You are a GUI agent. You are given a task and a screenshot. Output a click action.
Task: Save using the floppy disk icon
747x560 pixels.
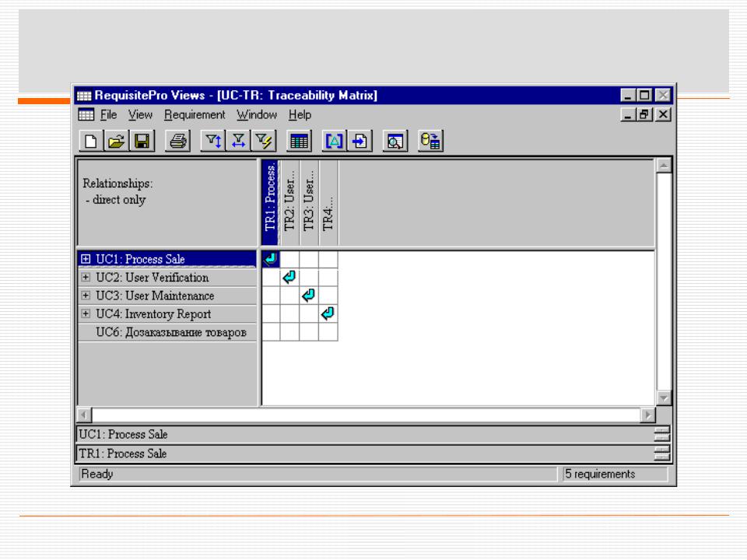click(x=142, y=141)
